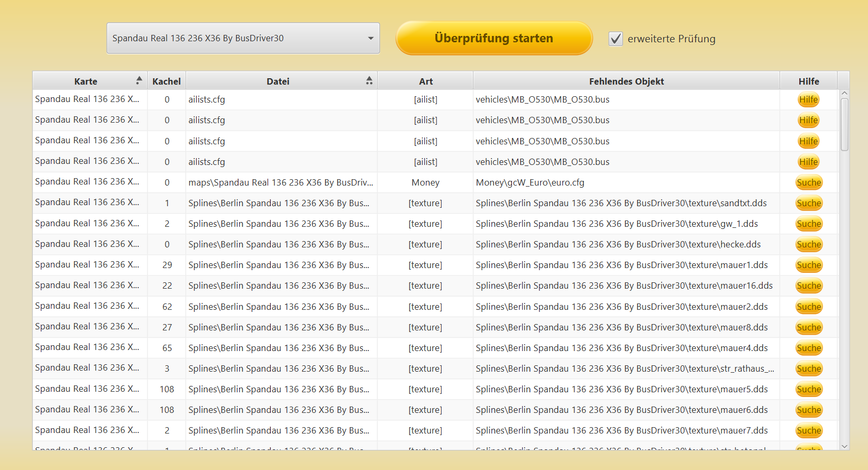Viewport: 868px width, 470px height.
Task: Click Suche button for euro.cfg row
Action: (x=808, y=182)
